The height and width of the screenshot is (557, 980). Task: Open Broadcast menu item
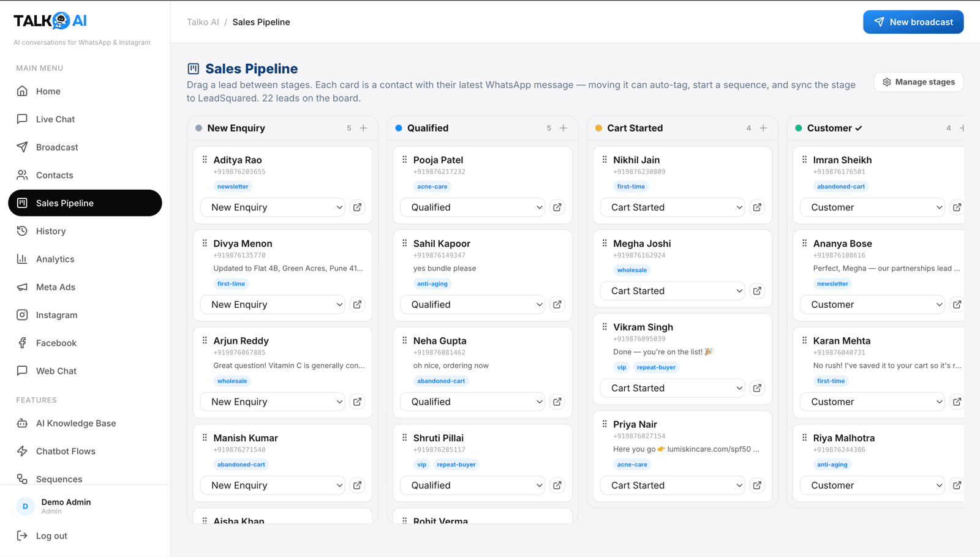pyautogui.click(x=85, y=147)
